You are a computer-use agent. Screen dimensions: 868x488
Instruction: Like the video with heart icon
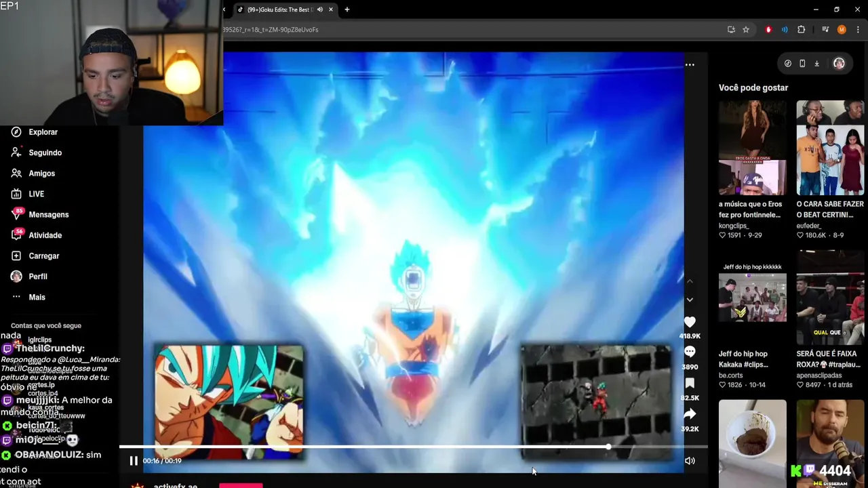(690, 322)
